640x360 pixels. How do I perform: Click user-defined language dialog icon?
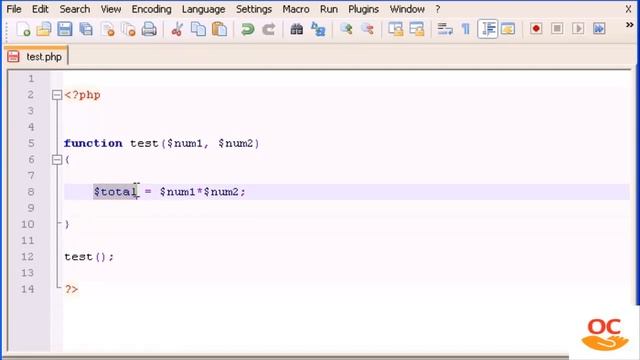click(x=508, y=29)
